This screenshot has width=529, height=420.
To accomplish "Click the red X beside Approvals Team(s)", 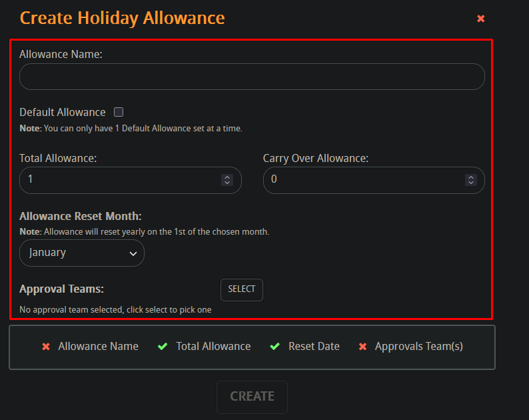I will pyautogui.click(x=362, y=347).
